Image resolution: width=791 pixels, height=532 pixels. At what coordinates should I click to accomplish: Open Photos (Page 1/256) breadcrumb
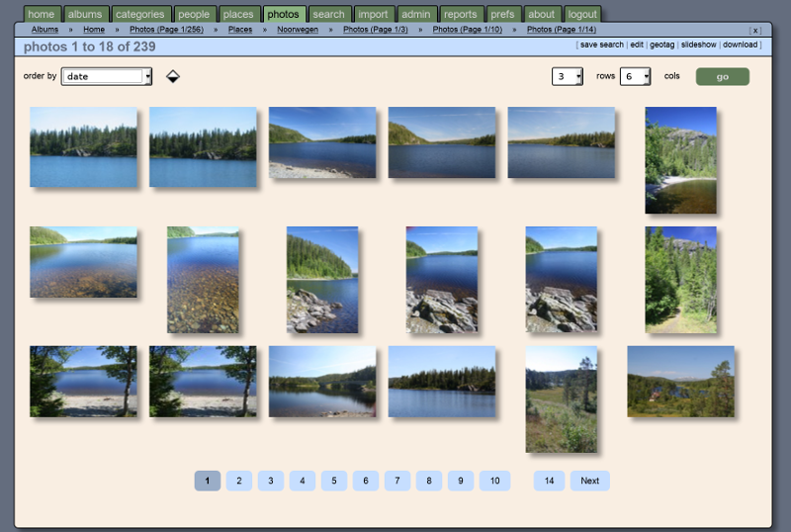coord(166,30)
